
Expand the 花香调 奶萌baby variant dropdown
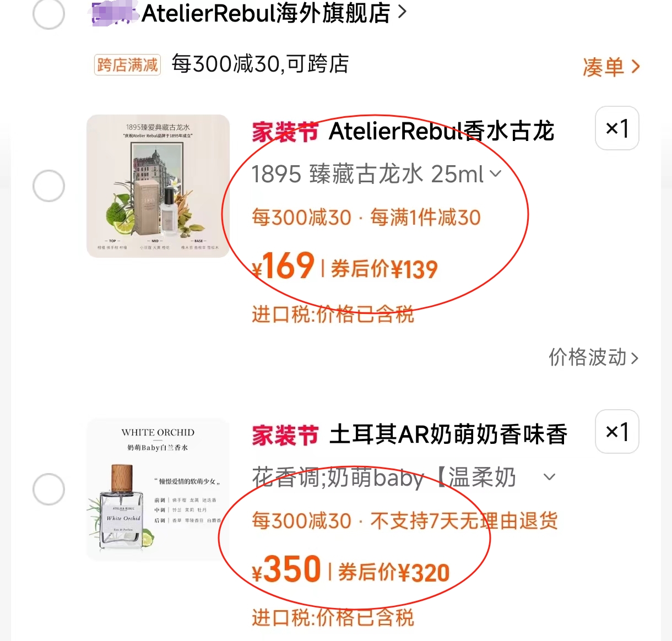point(404,477)
